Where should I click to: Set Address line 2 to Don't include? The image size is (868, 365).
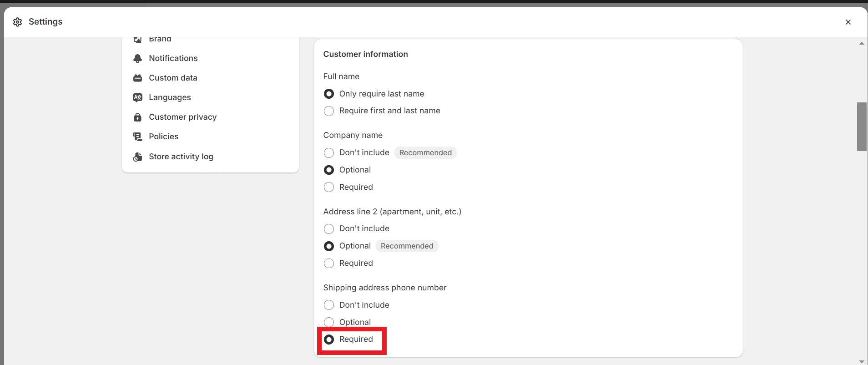(x=329, y=228)
